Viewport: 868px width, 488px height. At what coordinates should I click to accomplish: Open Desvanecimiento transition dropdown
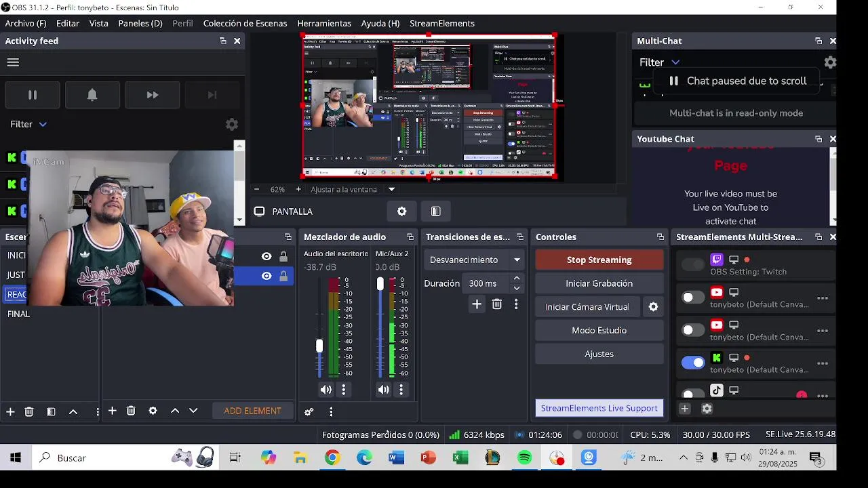475,260
